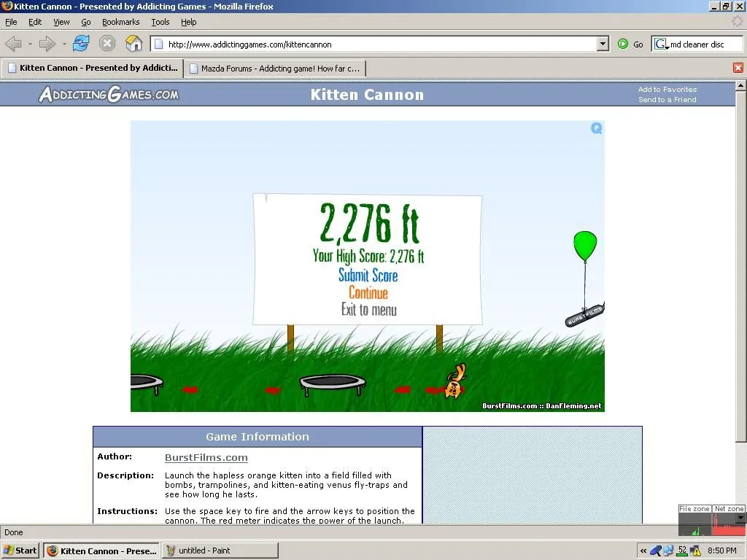Expand the address bar URL dropdown

click(603, 44)
